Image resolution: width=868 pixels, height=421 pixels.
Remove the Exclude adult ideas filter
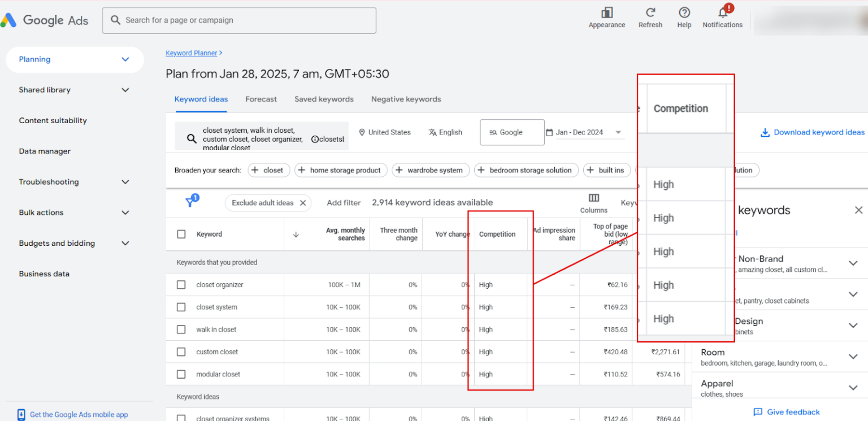click(x=302, y=202)
